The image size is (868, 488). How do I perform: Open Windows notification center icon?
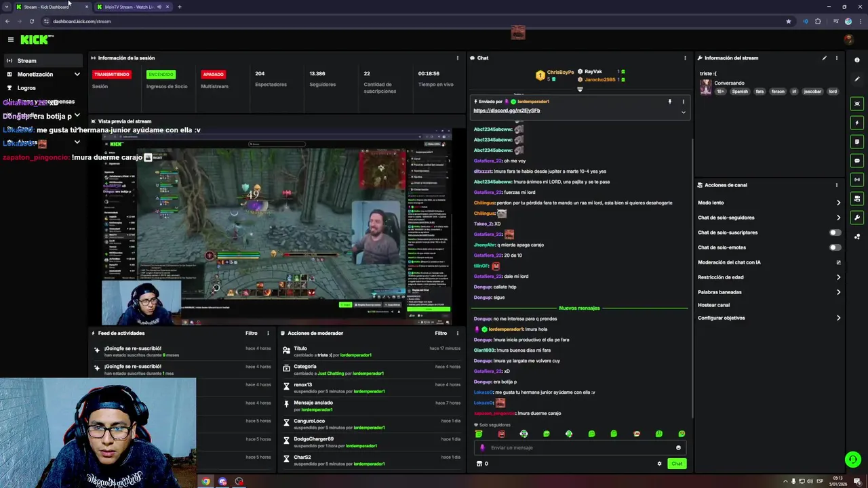click(857, 482)
